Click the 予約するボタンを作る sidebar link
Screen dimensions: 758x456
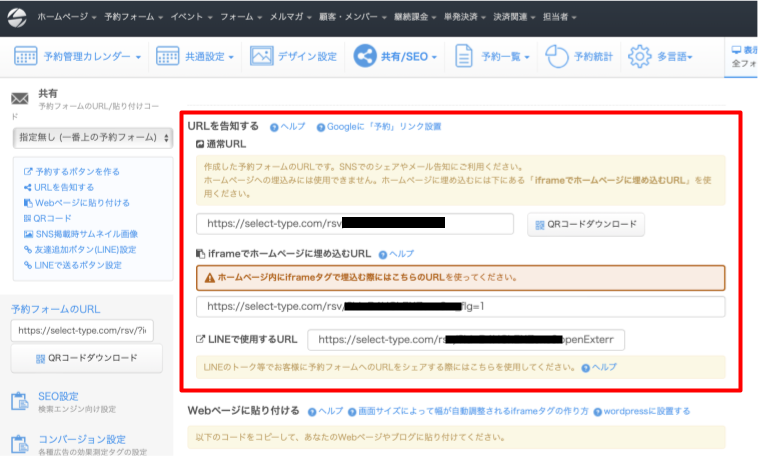pyautogui.click(x=77, y=171)
